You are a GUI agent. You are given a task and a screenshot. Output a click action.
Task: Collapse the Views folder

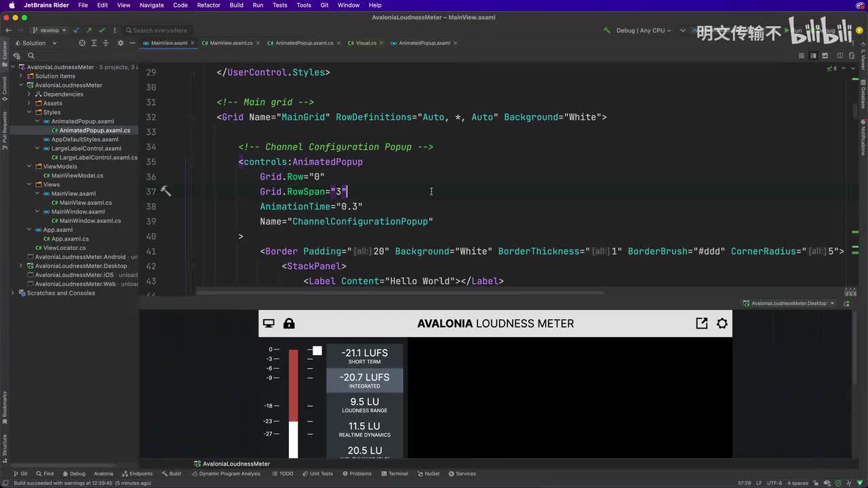29,184
